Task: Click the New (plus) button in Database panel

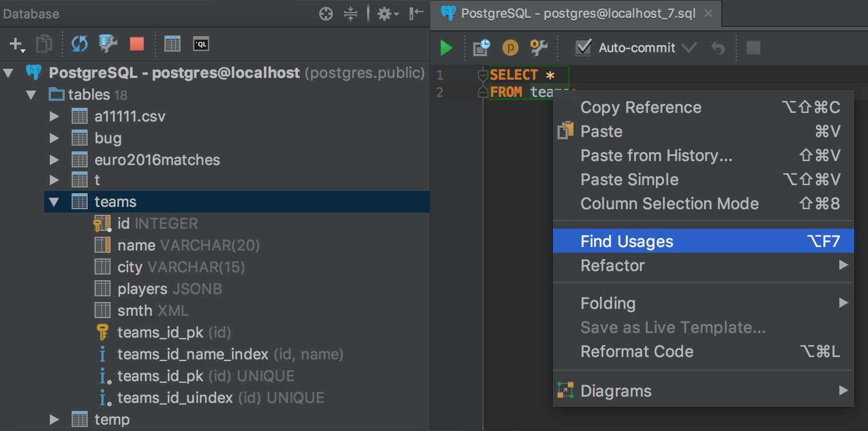Action: (17, 44)
